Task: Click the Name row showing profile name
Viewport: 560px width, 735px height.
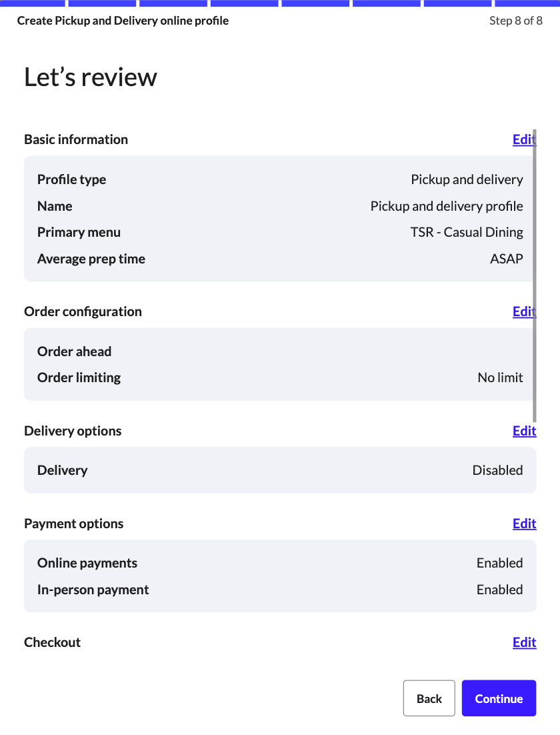Action: click(x=280, y=206)
